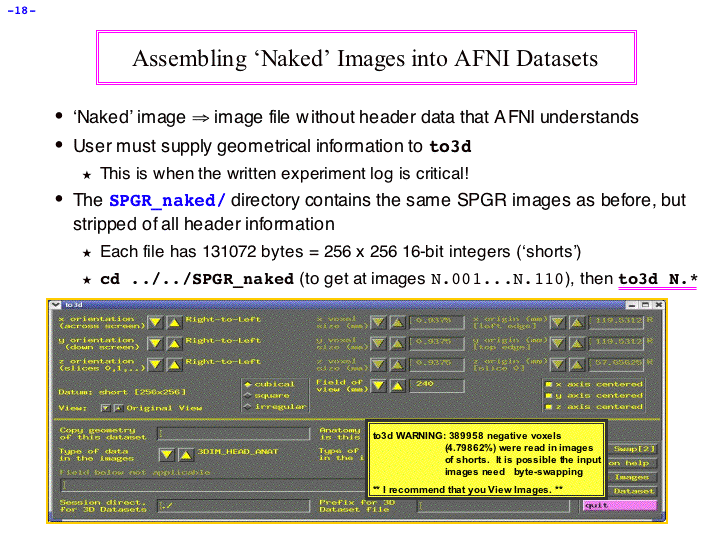
Task: Toggle y axis centered checkbox
Action: pyautogui.click(x=547, y=395)
